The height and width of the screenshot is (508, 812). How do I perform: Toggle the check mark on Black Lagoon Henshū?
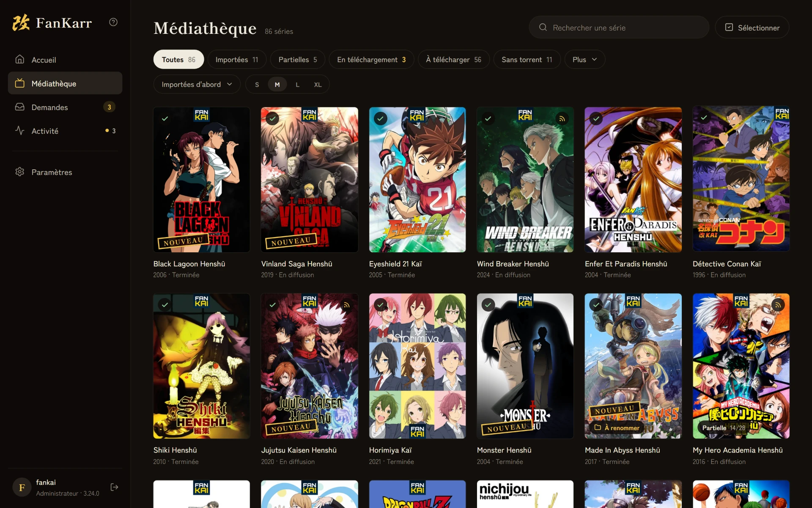pyautogui.click(x=165, y=119)
